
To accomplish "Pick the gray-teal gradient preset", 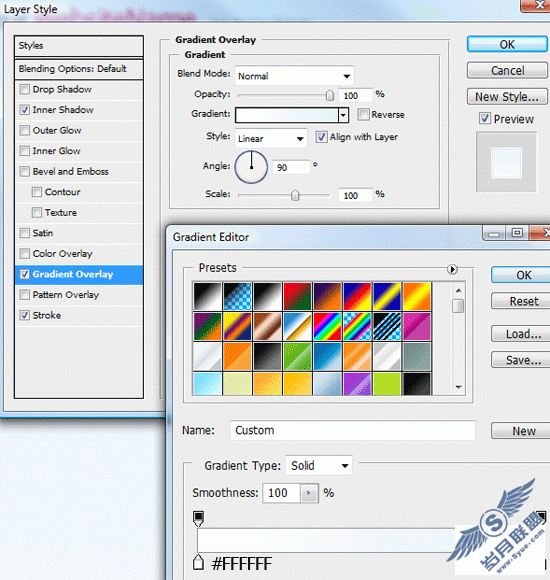I will coord(417,356).
